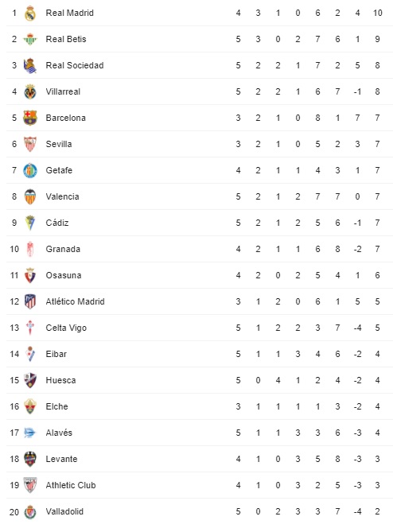Select the Eibar team name

[x=56, y=354]
